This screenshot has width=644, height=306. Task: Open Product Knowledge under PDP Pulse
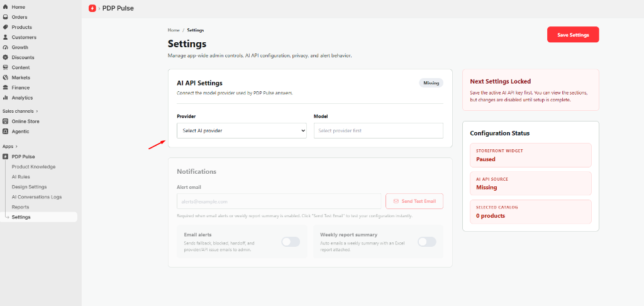pos(34,167)
